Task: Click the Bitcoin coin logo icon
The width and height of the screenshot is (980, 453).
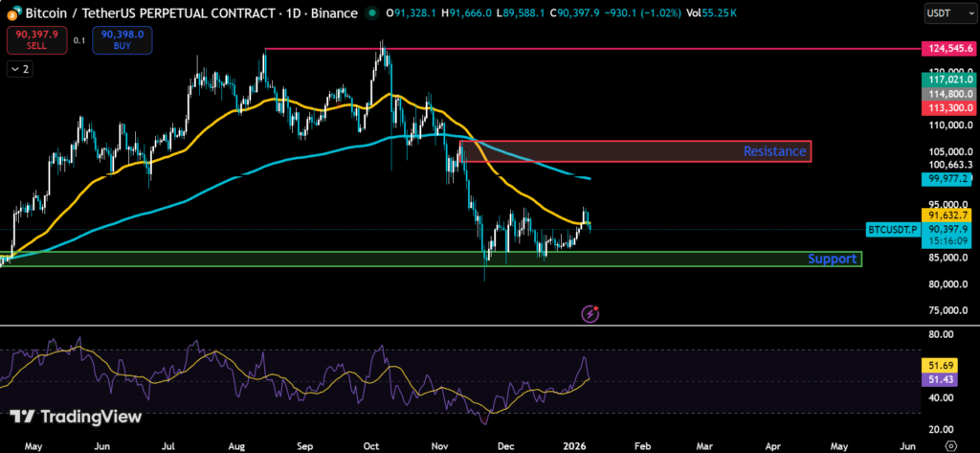Action: coord(11,13)
